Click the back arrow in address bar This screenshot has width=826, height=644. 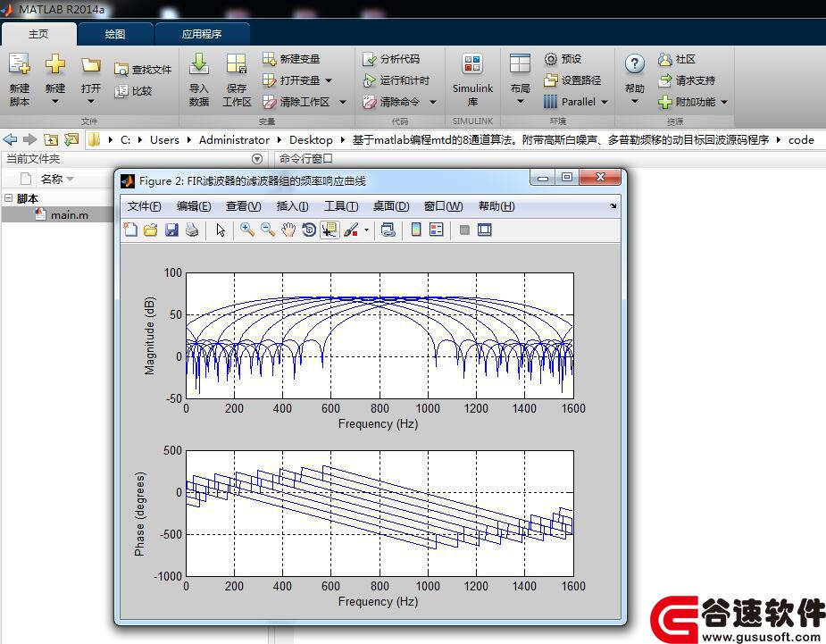pos(10,139)
